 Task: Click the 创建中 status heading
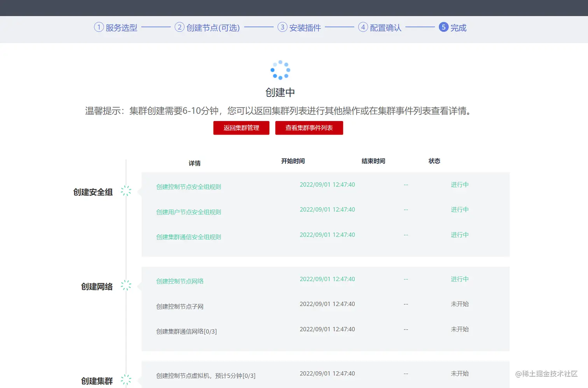pos(280,93)
